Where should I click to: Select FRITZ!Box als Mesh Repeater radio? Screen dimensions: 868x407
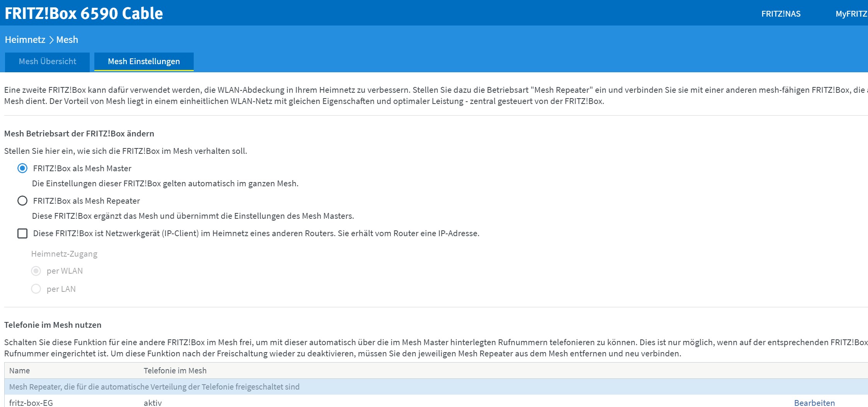(22, 201)
